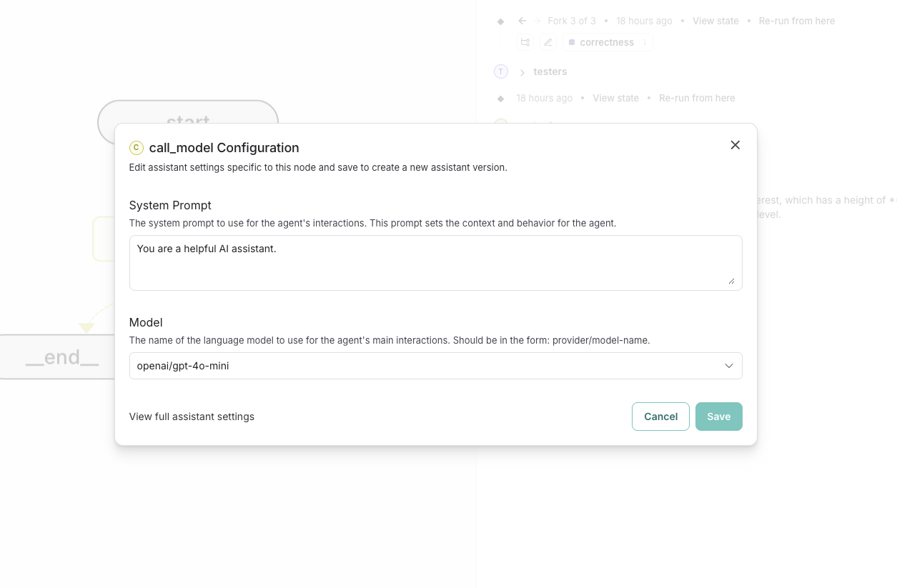Click the pencil edit icon button
Viewport: 897px width, 588px height.
coord(548,42)
